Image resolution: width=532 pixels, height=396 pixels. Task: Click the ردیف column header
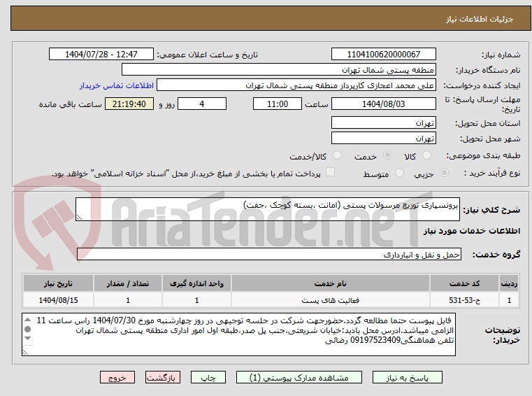(x=509, y=283)
